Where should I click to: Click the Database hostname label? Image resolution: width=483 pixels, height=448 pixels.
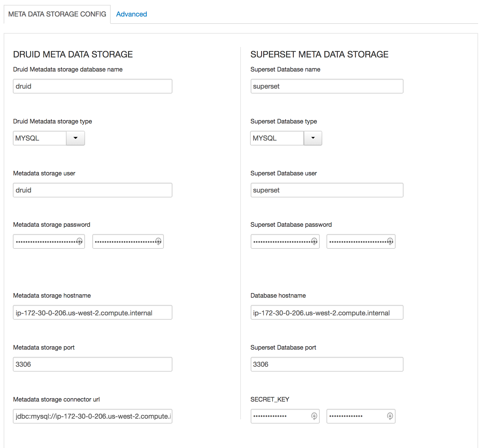coord(278,296)
